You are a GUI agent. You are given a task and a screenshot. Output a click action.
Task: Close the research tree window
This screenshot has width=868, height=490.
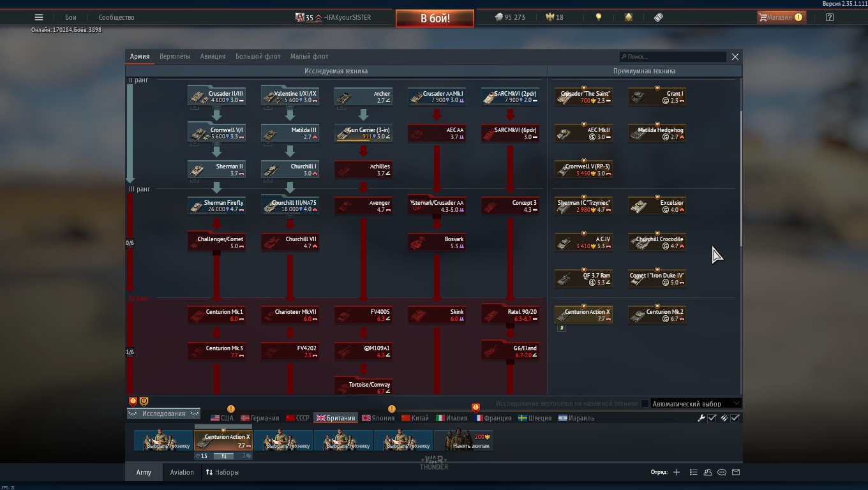(735, 57)
